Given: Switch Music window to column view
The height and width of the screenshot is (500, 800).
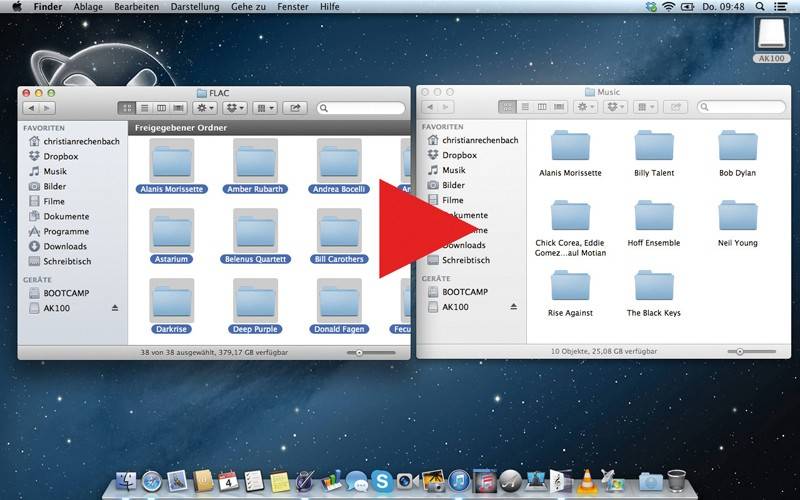Looking at the screenshot, I should point(542,107).
